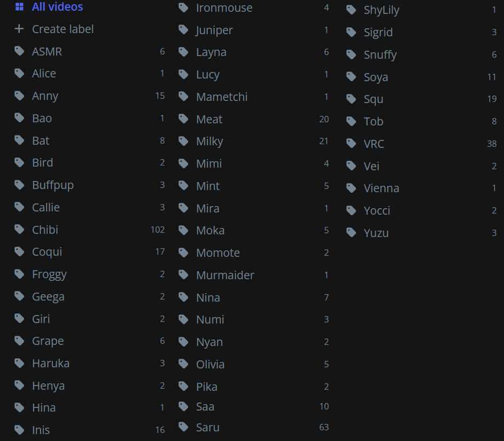Open the All videos view
The height and width of the screenshot is (441, 504).
(57, 7)
